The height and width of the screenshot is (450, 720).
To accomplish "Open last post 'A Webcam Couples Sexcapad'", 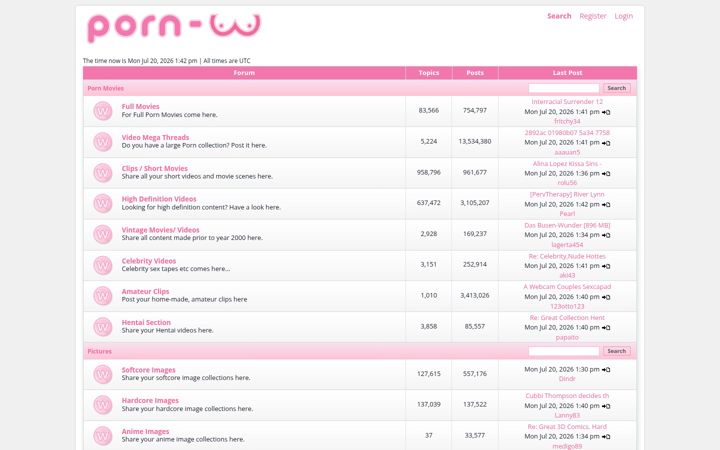I will pyautogui.click(x=567, y=287).
